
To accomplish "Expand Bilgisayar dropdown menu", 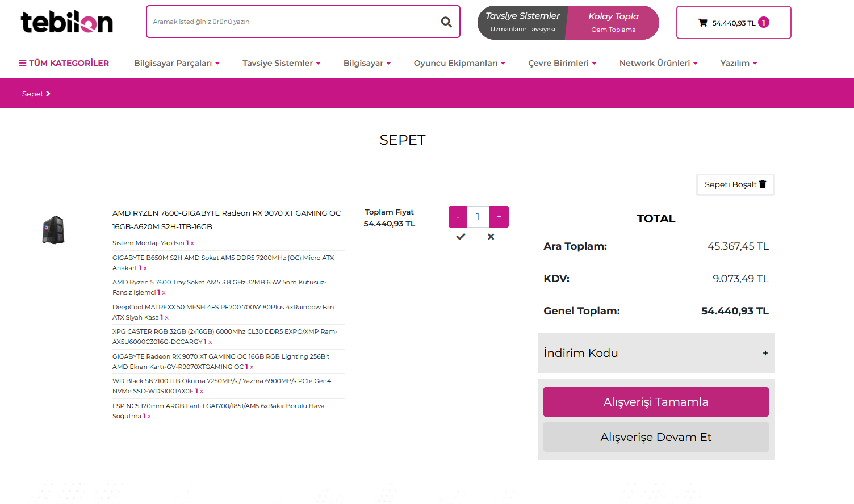I will [367, 63].
